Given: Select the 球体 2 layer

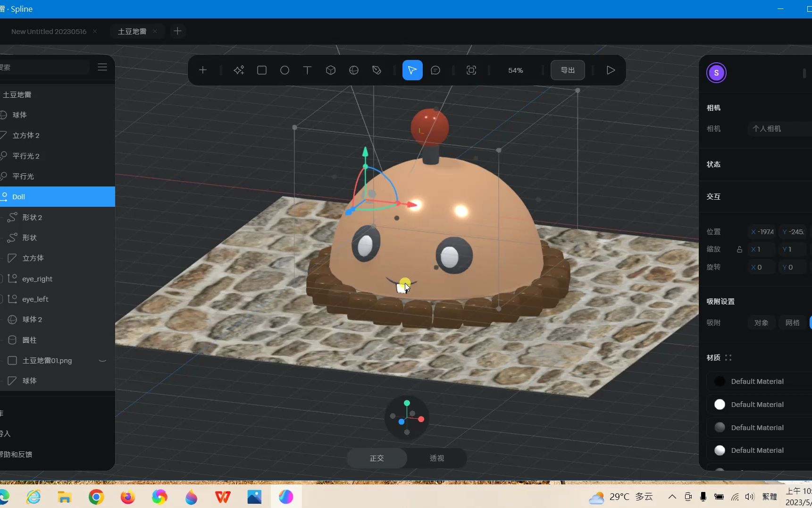Looking at the screenshot, I should click(x=58, y=320).
